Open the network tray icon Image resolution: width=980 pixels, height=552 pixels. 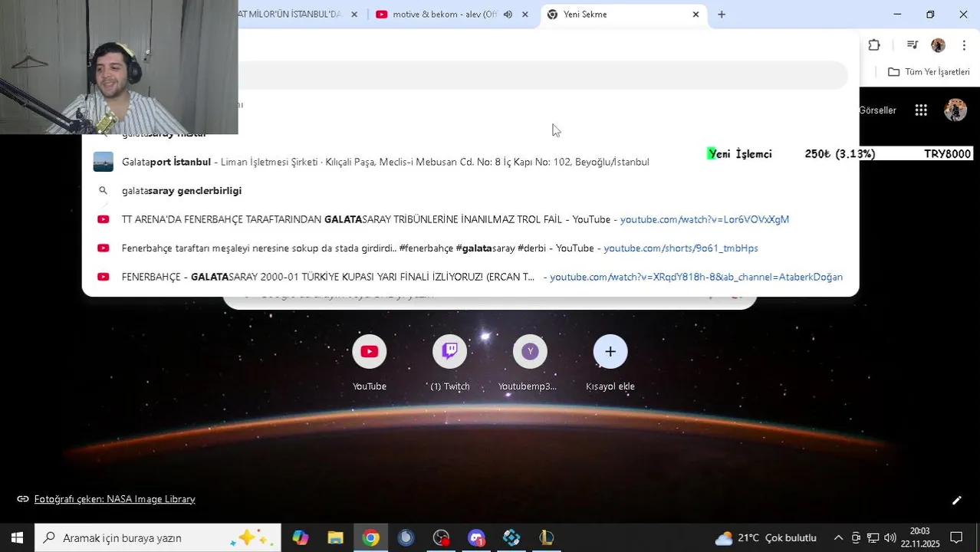click(x=873, y=537)
